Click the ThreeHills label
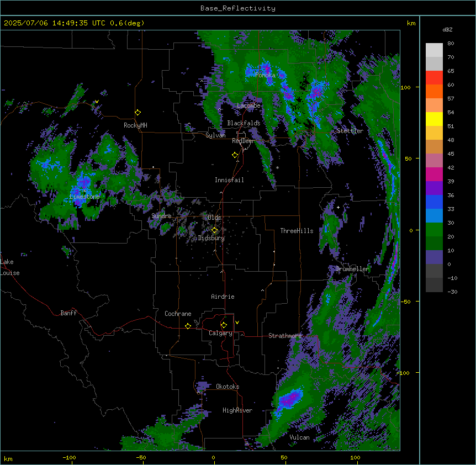Viewport: 476px width, 465px height. [x=297, y=231]
